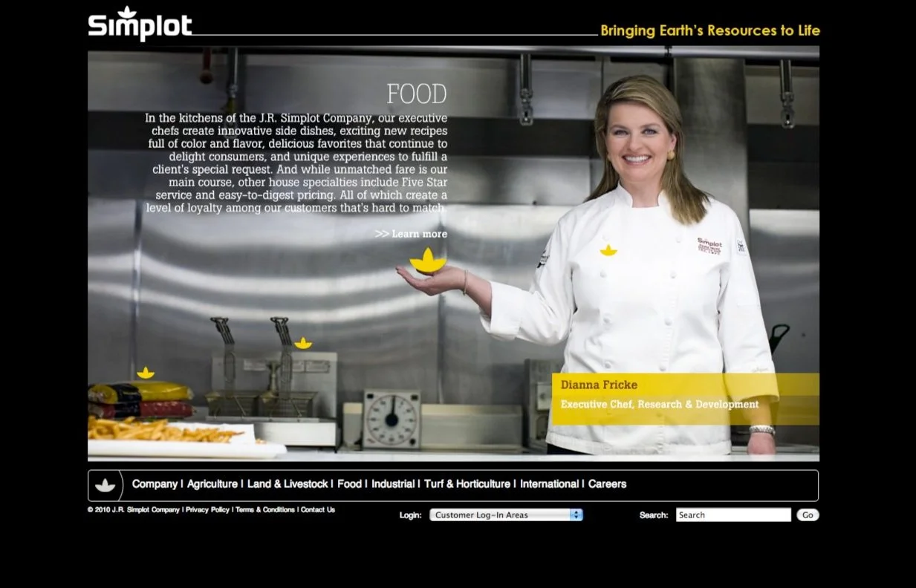Screen dimensions: 916x588
Task: Click the FOOD heading
Action: [x=417, y=94]
